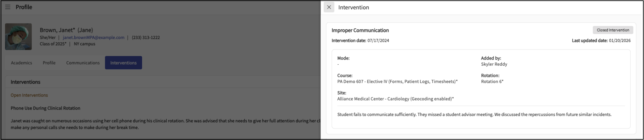This screenshot has height=140, width=644.
Task: Select the Interventions tab
Action: click(123, 63)
